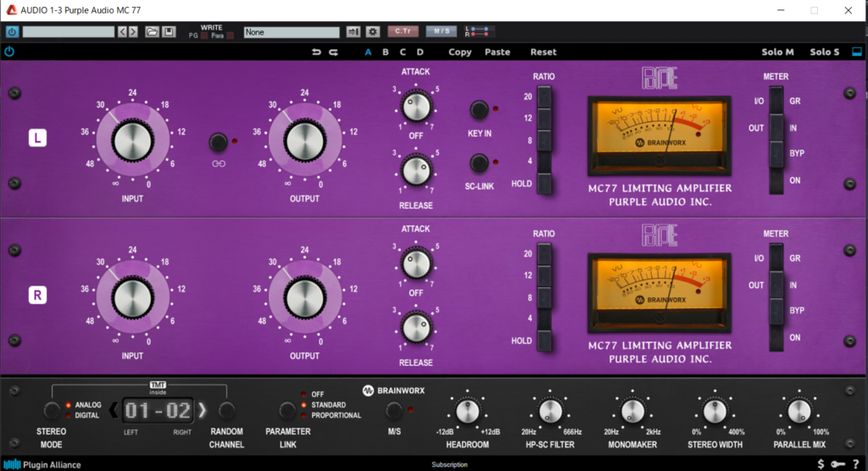Select ratio 20 on R channel
Image resolution: width=868 pixels, height=471 pixels.
coord(544,254)
